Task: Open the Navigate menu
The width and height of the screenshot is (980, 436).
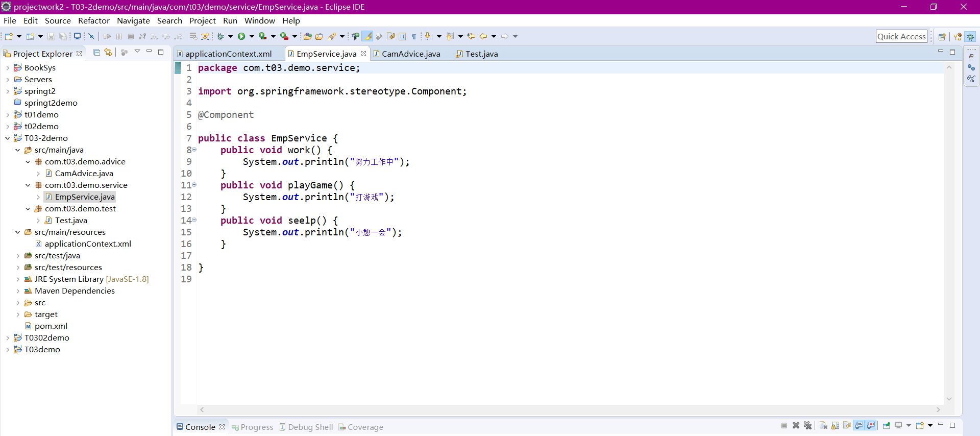Action: (x=133, y=20)
